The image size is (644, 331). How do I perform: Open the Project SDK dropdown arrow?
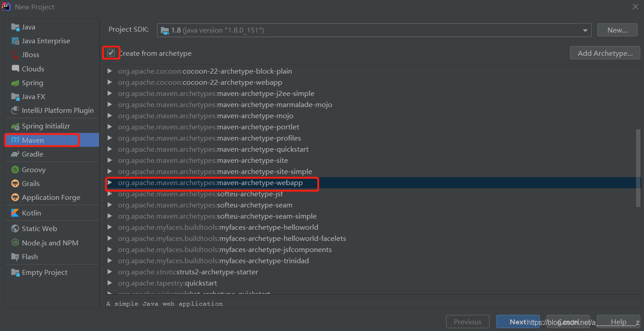coord(585,30)
